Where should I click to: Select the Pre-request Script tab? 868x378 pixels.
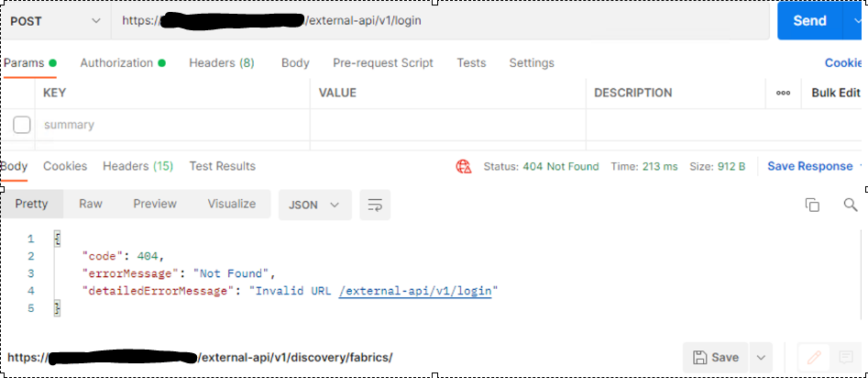382,63
